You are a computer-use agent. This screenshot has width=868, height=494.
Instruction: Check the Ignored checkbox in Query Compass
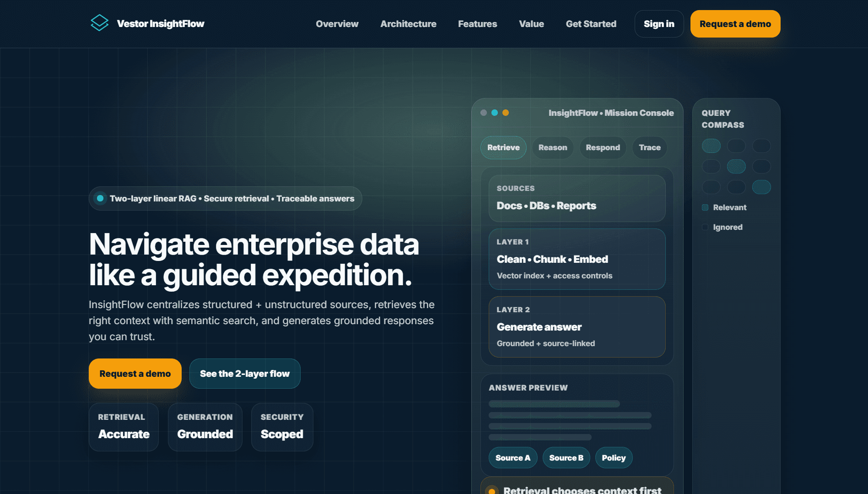click(705, 227)
